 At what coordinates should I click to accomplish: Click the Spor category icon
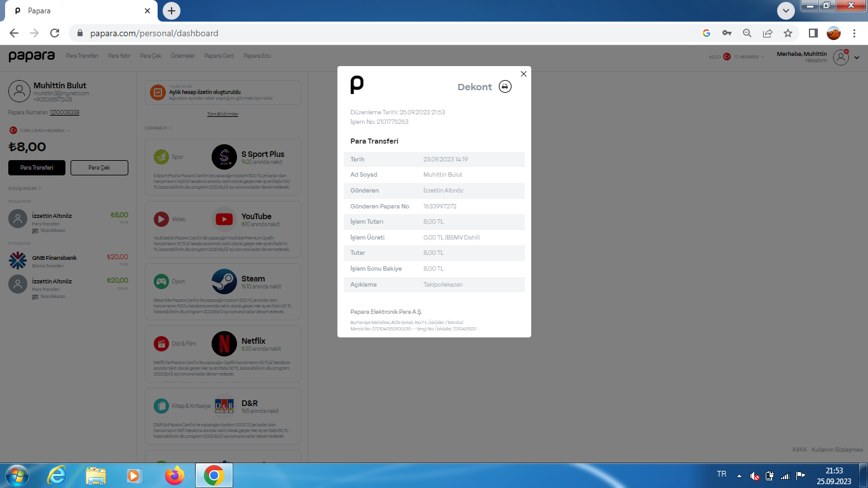(161, 157)
